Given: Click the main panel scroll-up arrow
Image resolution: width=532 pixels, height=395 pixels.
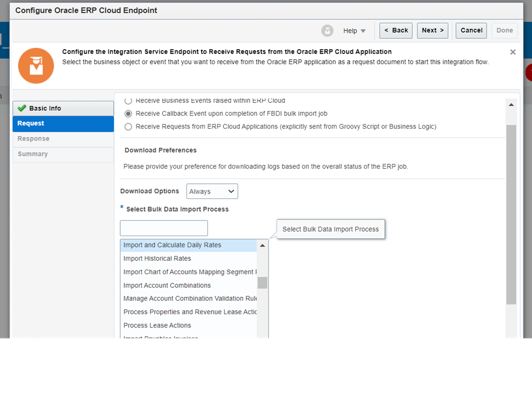Looking at the screenshot, I should coord(511,105).
